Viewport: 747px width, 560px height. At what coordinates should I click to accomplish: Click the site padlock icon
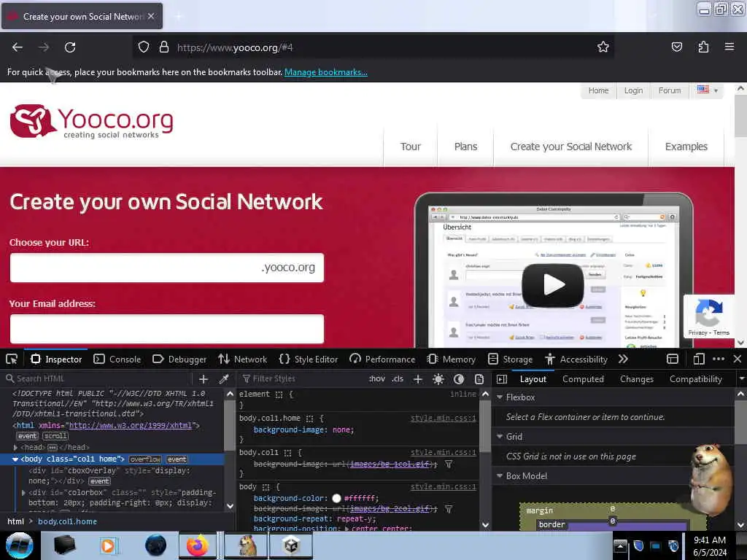click(x=164, y=47)
